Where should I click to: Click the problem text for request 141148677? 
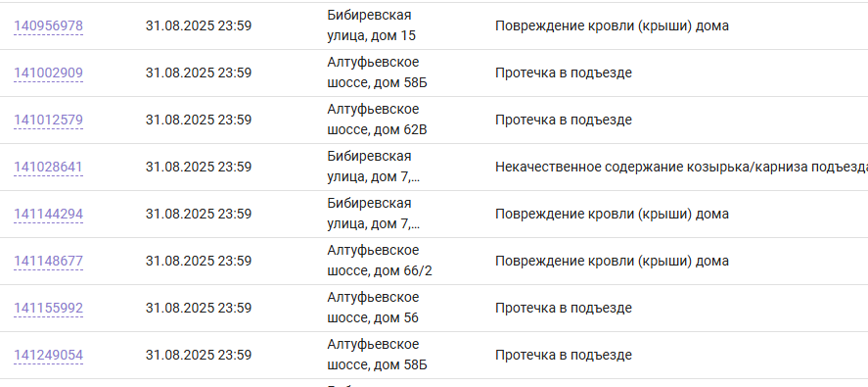pyautogui.click(x=612, y=261)
